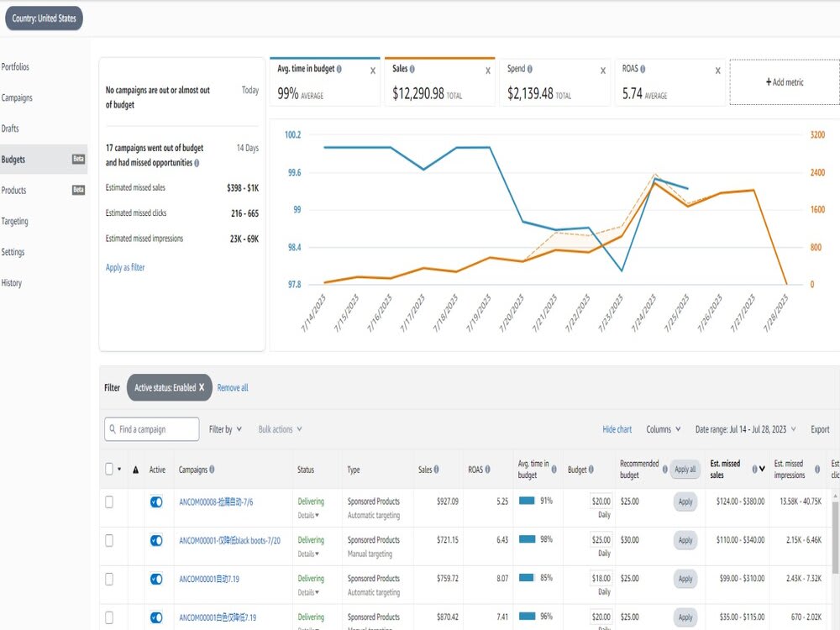Click the Country: United States chip

coord(44,18)
